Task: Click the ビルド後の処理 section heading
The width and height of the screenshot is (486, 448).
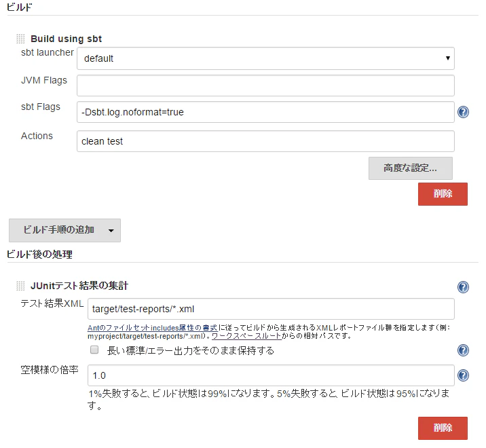Action: [39, 255]
